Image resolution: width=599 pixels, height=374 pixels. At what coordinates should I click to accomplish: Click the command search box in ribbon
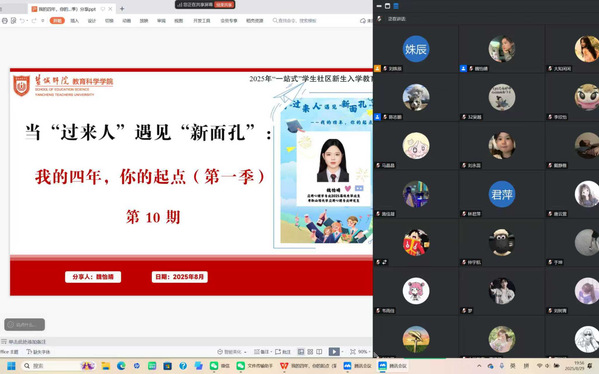(295, 21)
